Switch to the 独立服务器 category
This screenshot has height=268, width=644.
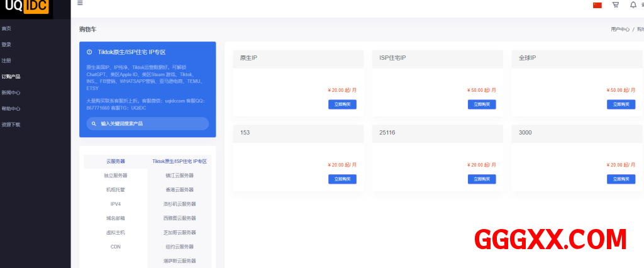(116, 176)
